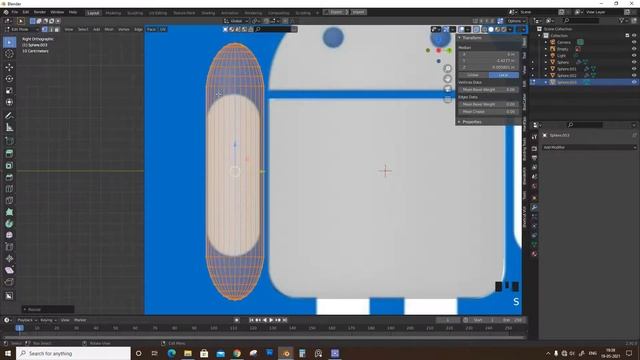The width and height of the screenshot is (640, 360).
Task: Select the Add Cube tool
Action: coord(9,141)
